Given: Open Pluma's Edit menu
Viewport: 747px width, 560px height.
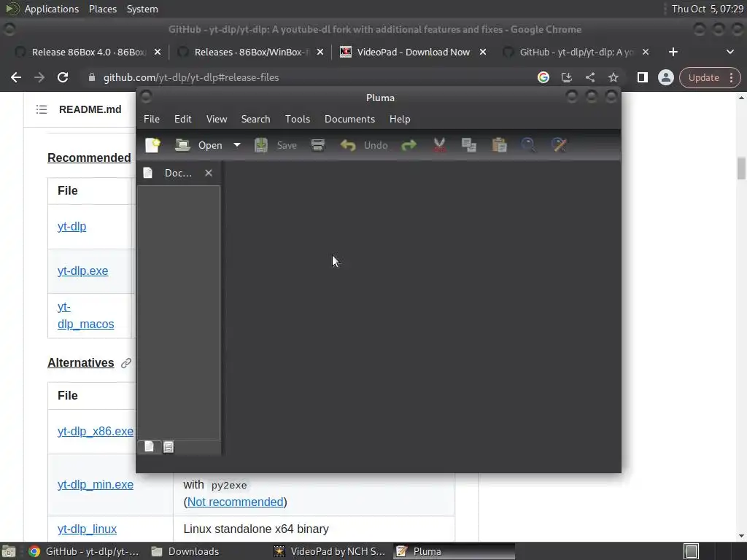Looking at the screenshot, I should (x=183, y=119).
